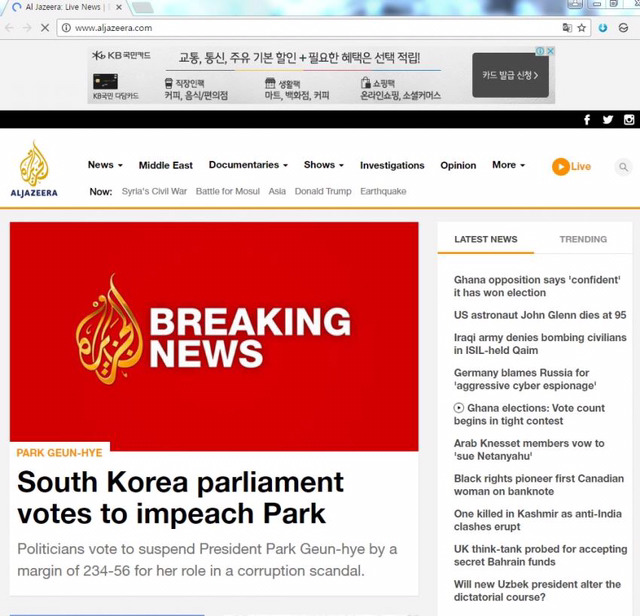The image size is (640, 616).
Task: Open Al Jazeera Twitter page icon
Action: tap(608, 120)
